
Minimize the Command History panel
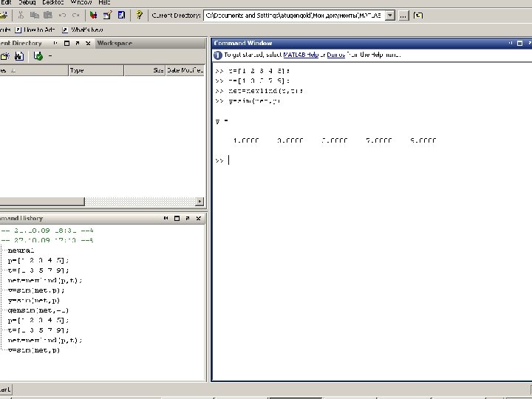click(166, 219)
